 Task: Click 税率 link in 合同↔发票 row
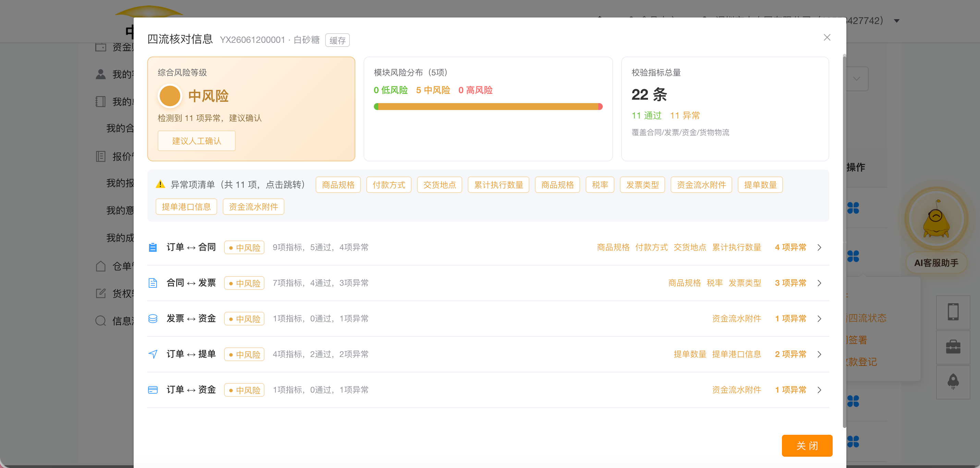pyautogui.click(x=714, y=283)
